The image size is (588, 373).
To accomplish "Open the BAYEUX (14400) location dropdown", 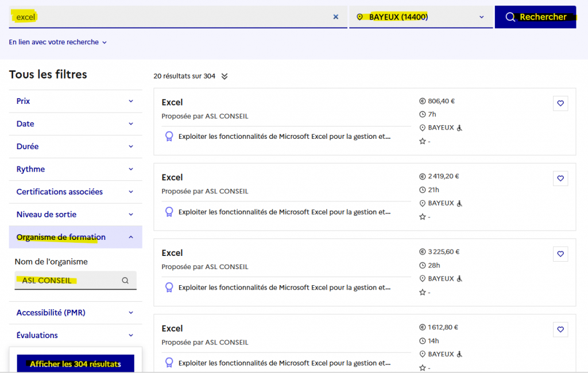I will coord(481,17).
